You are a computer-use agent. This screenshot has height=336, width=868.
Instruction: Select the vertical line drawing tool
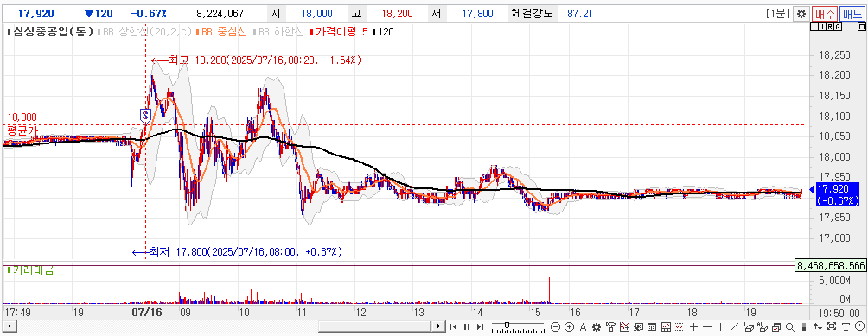point(721,326)
